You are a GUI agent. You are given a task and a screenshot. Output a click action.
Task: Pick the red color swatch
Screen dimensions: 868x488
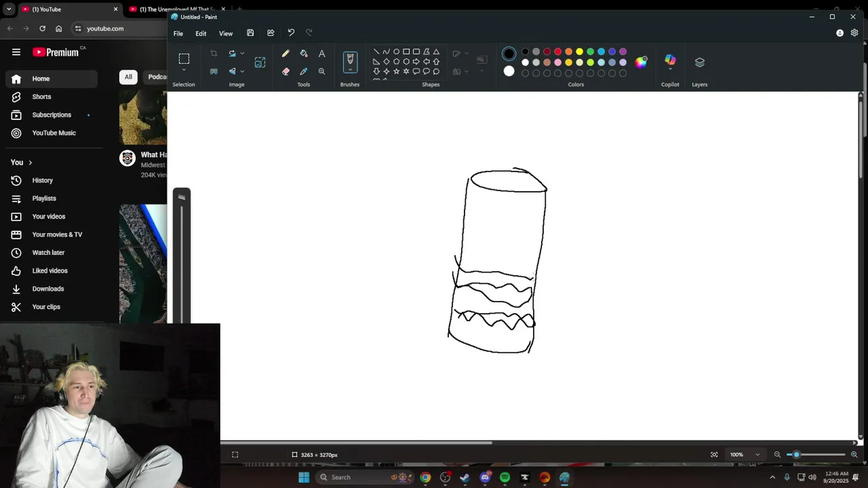click(557, 52)
